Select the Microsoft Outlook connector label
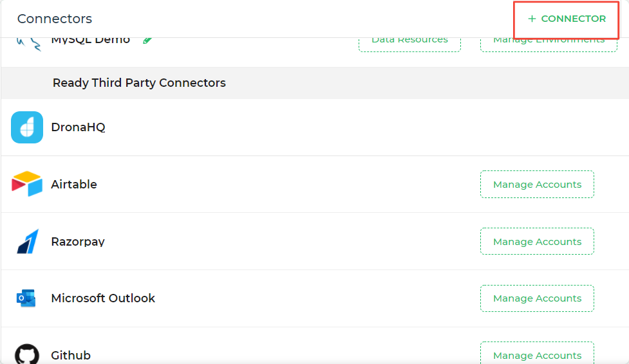Image resolution: width=629 pixels, height=364 pixels. point(103,298)
